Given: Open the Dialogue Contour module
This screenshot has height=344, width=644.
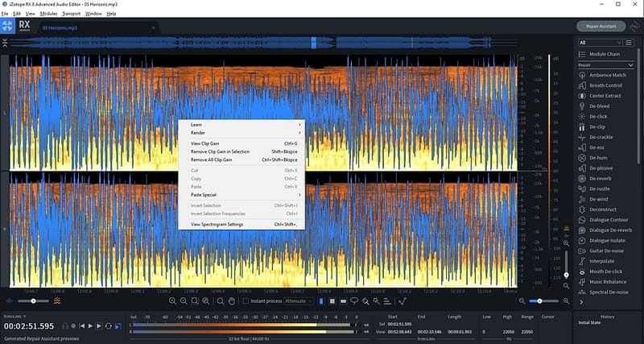Looking at the screenshot, I should click(x=604, y=220).
